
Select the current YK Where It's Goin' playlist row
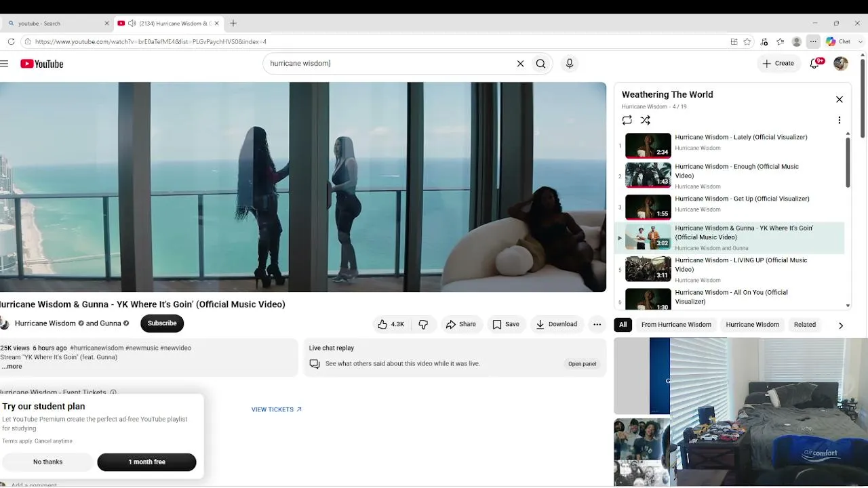[x=730, y=238]
